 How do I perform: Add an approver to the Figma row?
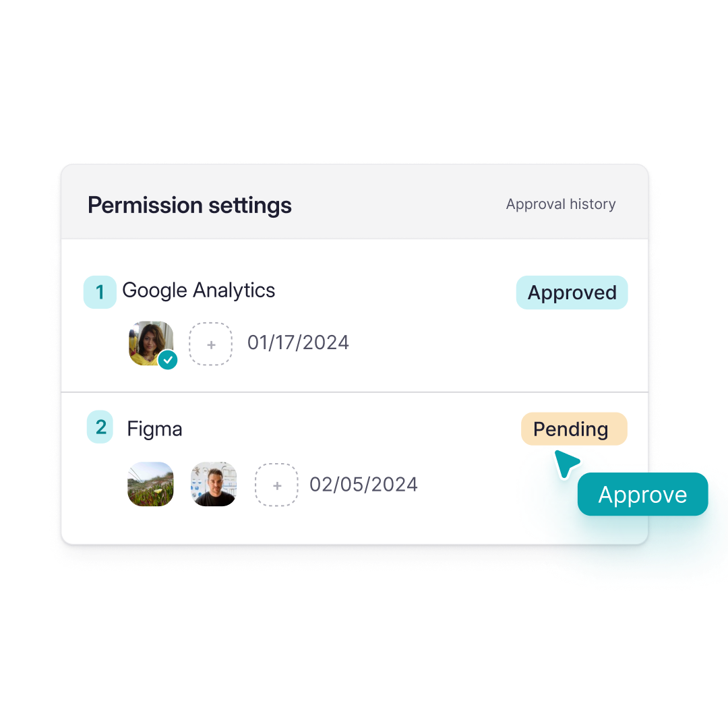click(x=276, y=485)
